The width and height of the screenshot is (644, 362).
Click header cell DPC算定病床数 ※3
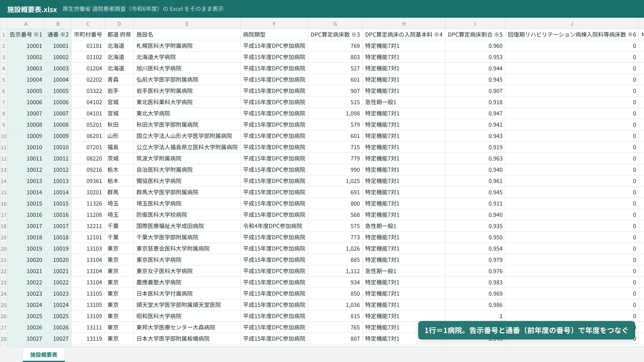[335, 35]
